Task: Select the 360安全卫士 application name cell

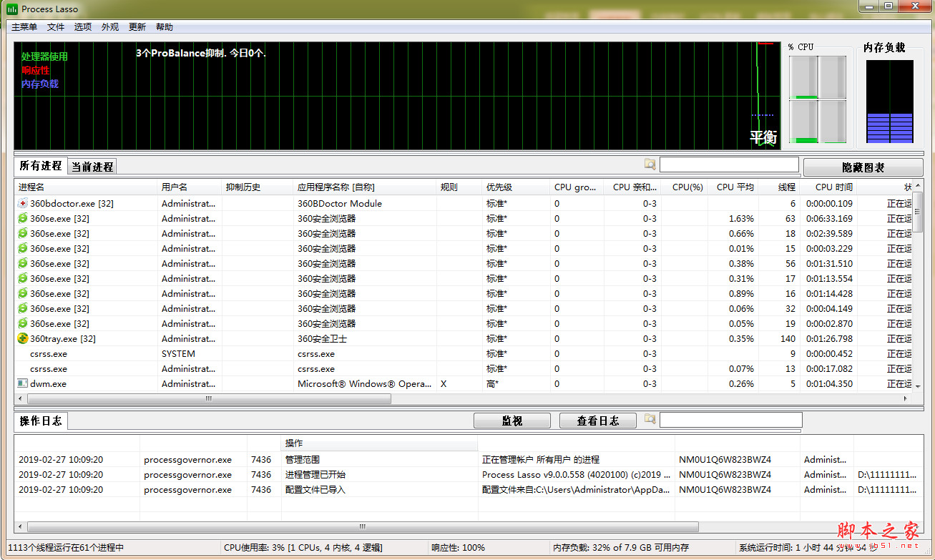Action: [322, 338]
